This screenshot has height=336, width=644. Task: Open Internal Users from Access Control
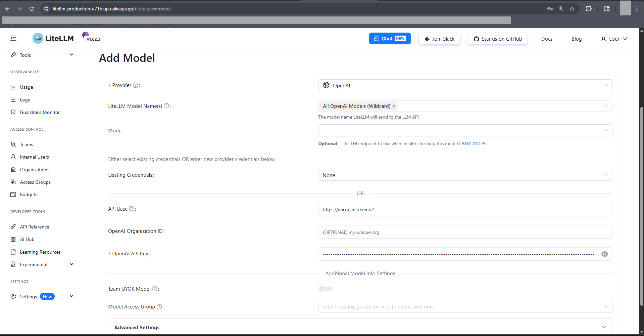(34, 157)
